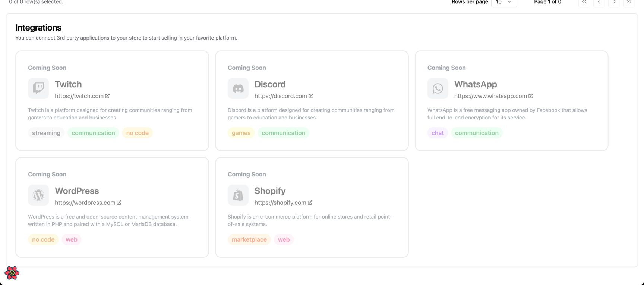Click external-link icon beside twitch.com URL
Image resolution: width=644 pixels, height=285 pixels.
tap(107, 96)
